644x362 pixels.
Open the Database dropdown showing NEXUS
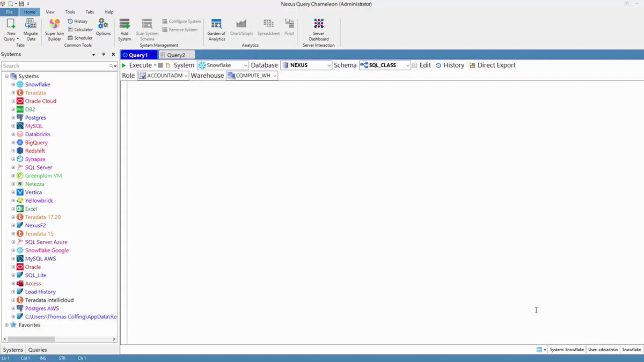pos(306,65)
